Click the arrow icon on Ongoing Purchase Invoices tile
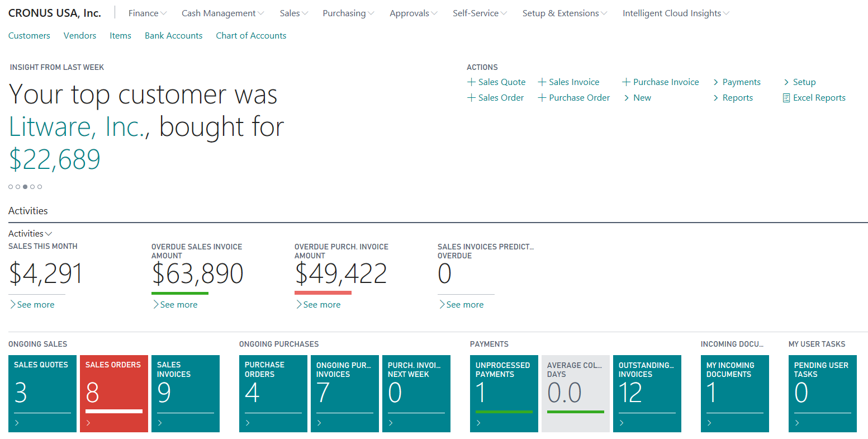Image resolution: width=868 pixels, height=439 pixels. pyautogui.click(x=319, y=423)
